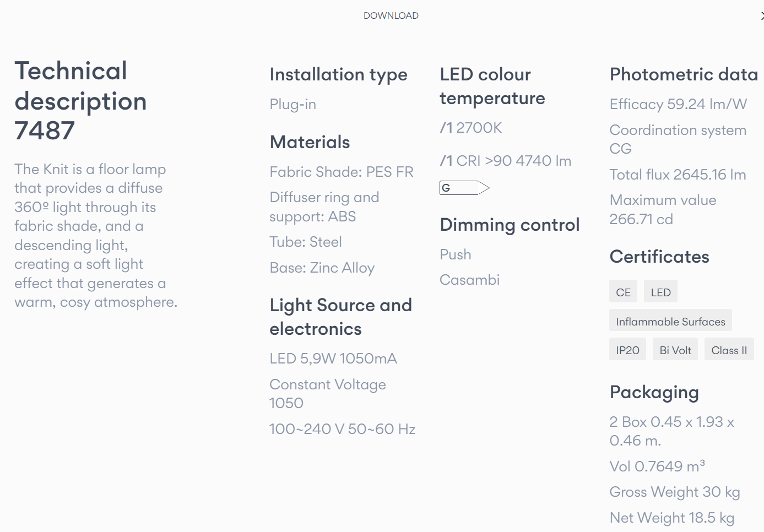Click the Photometric data heading
Screen dimensions: 764x532
[x=684, y=74]
